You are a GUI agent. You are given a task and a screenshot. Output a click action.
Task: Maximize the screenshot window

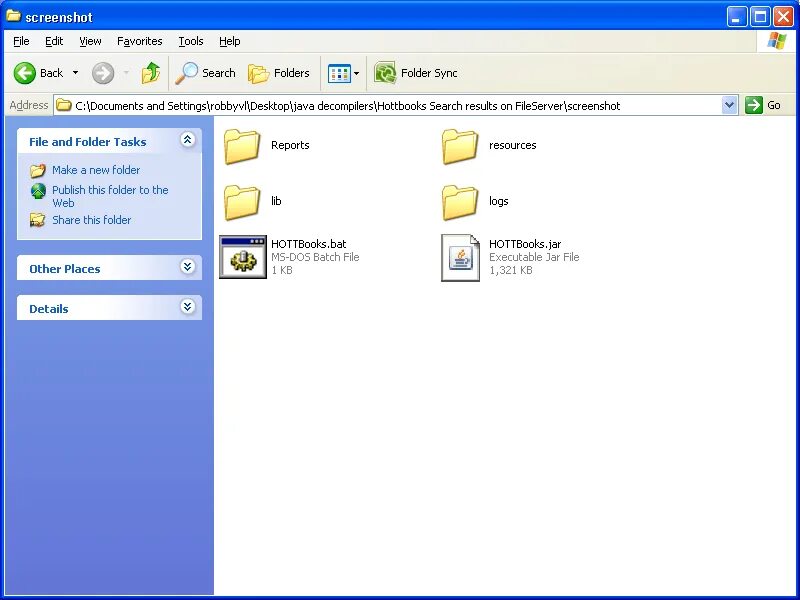[x=760, y=16]
